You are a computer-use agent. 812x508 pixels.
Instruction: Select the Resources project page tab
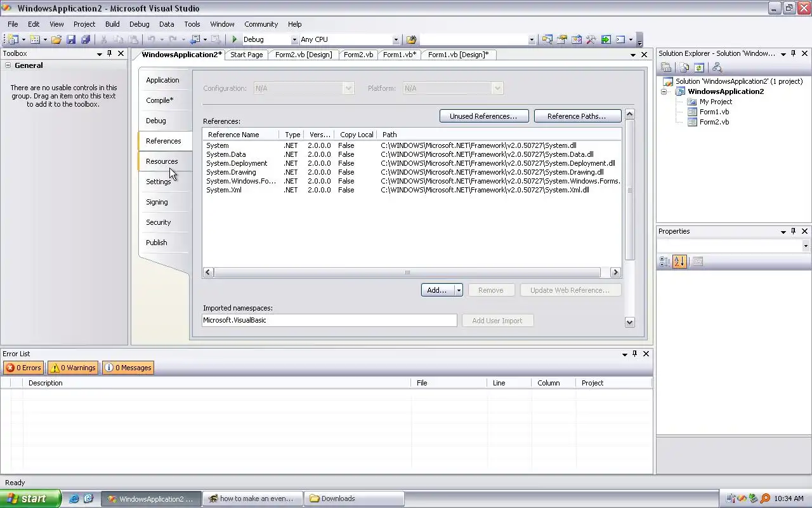[x=164, y=161]
